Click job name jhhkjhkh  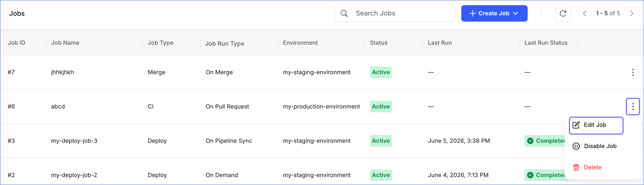(x=63, y=72)
